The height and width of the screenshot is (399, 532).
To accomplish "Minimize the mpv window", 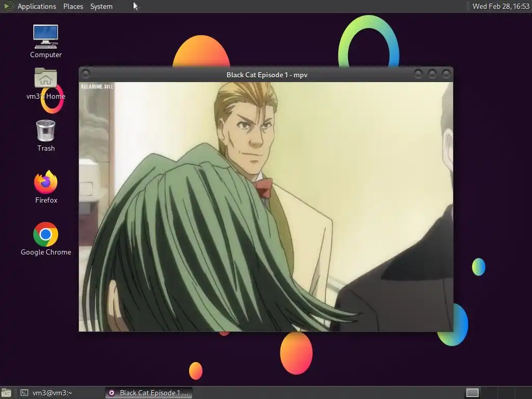I will (x=418, y=74).
